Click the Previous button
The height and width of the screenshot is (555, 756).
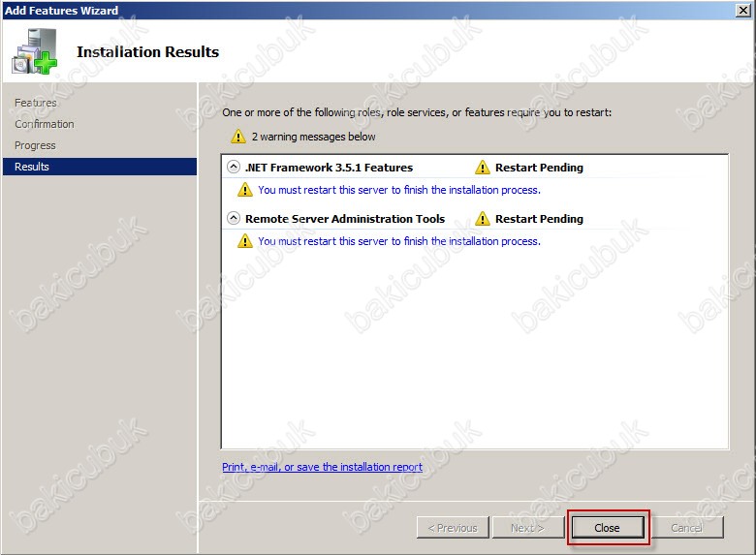click(453, 528)
